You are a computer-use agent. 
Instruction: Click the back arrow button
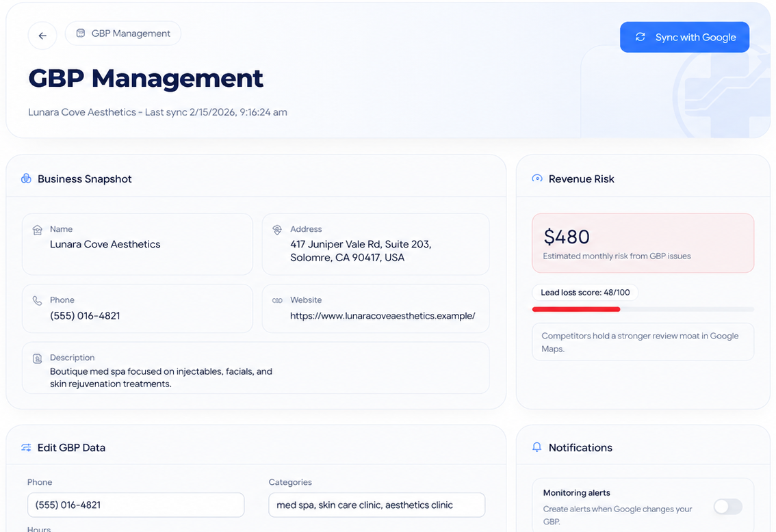(x=42, y=36)
